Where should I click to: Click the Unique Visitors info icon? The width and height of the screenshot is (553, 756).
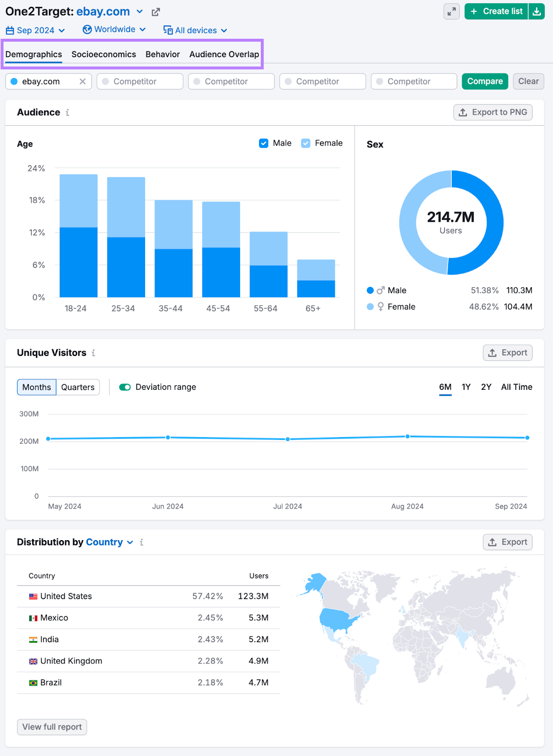coord(94,353)
